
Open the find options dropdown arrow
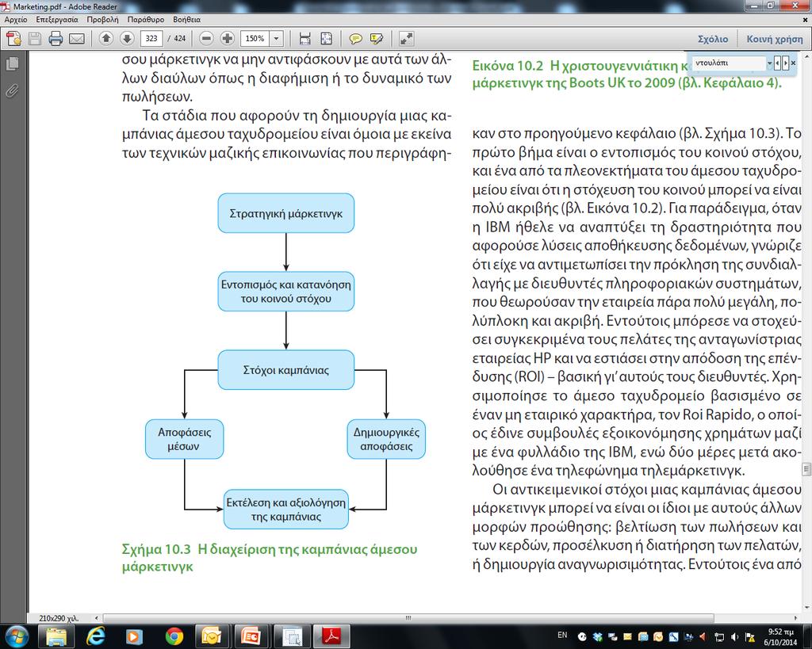tap(769, 63)
